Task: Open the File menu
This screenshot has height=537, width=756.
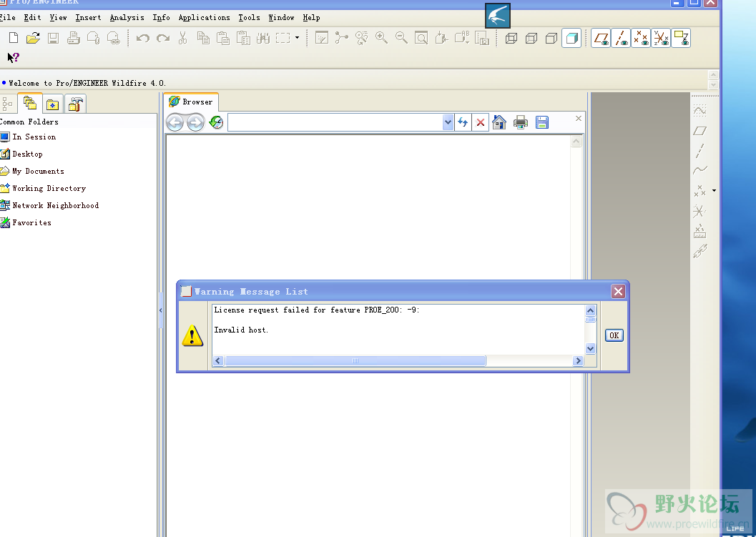Action: point(7,17)
